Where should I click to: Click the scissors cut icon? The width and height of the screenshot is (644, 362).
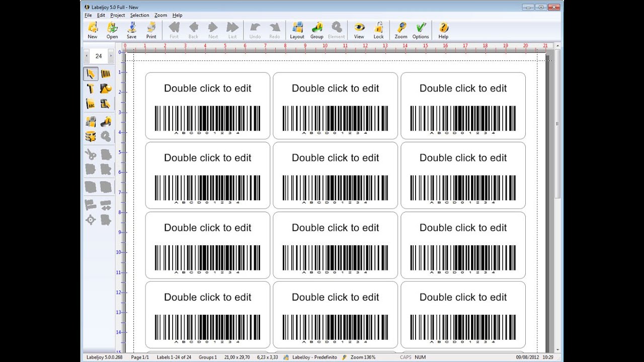coord(91,154)
